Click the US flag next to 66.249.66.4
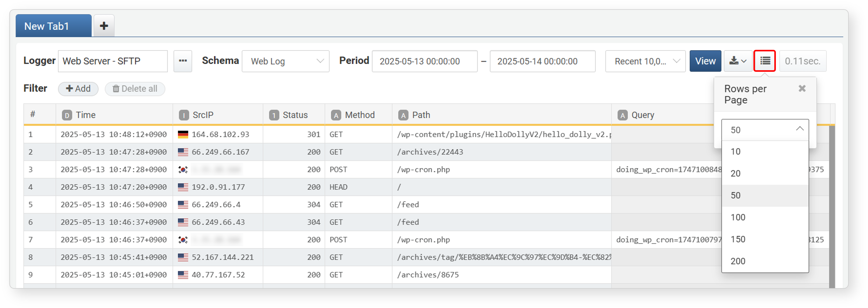Viewport: 868px width, 308px height. (183, 204)
